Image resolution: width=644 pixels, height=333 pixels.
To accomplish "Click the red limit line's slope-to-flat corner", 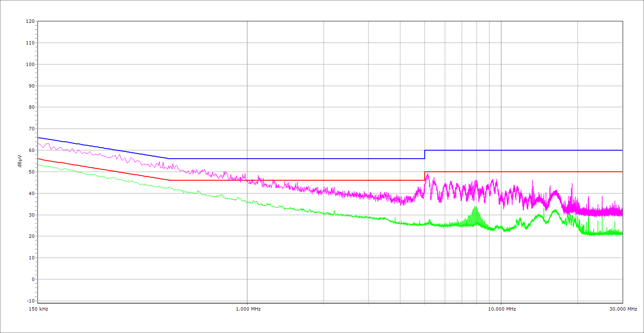I will tap(169, 180).
